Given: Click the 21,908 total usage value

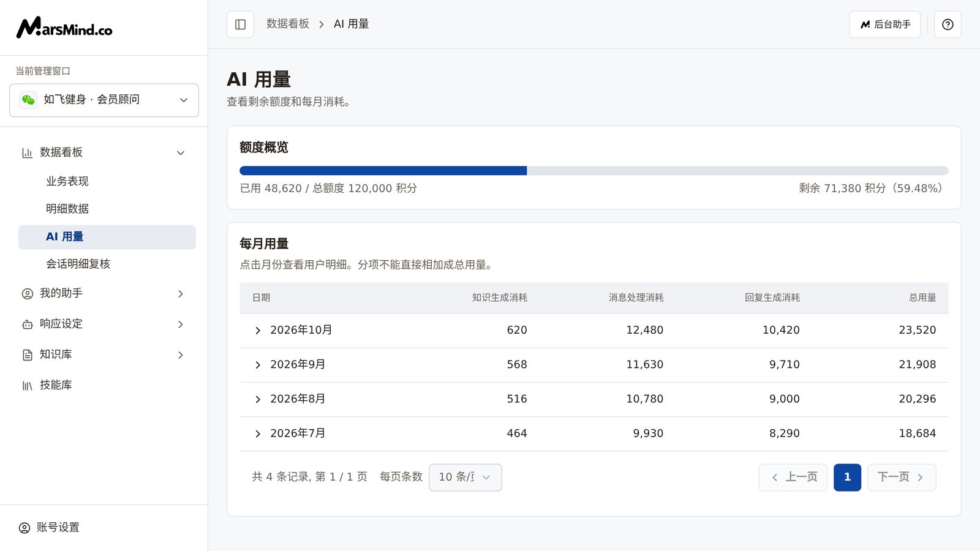Looking at the screenshot, I should click(x=918, y=364).
